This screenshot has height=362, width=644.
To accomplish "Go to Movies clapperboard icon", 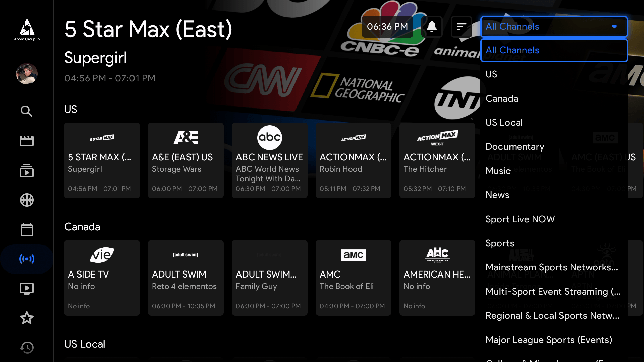I will (27, 141).
